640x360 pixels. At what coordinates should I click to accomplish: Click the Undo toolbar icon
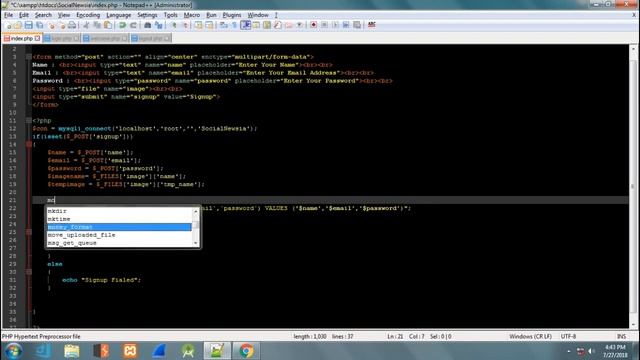coord(122,25)
